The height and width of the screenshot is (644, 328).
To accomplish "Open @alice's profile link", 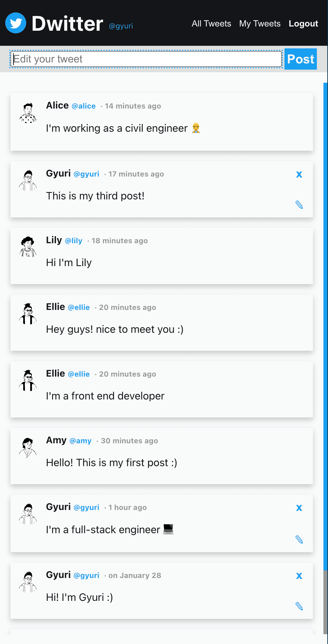I will (x=83, y=106).
